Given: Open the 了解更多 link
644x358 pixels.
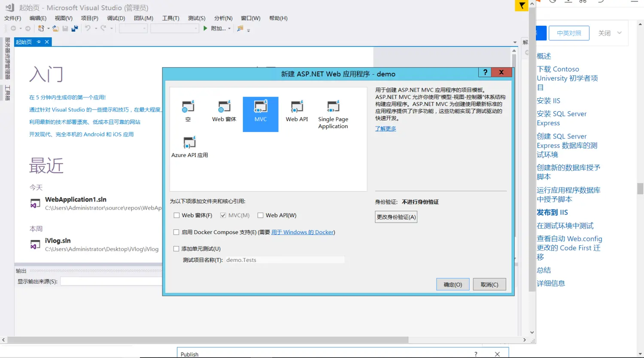Looking at the screenshot, I should pyautogui.click(x=386, y=129).
